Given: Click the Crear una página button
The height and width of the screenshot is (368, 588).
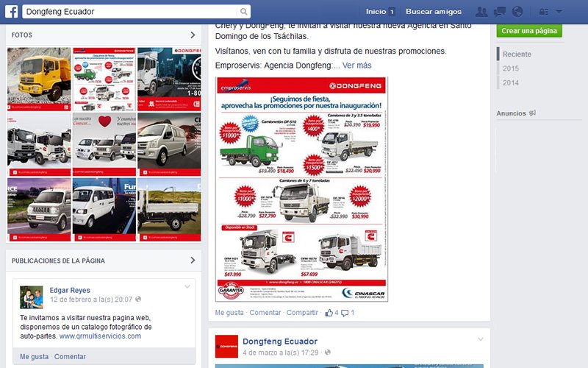Looking at the screenshot, I should (x=529, y=31).
